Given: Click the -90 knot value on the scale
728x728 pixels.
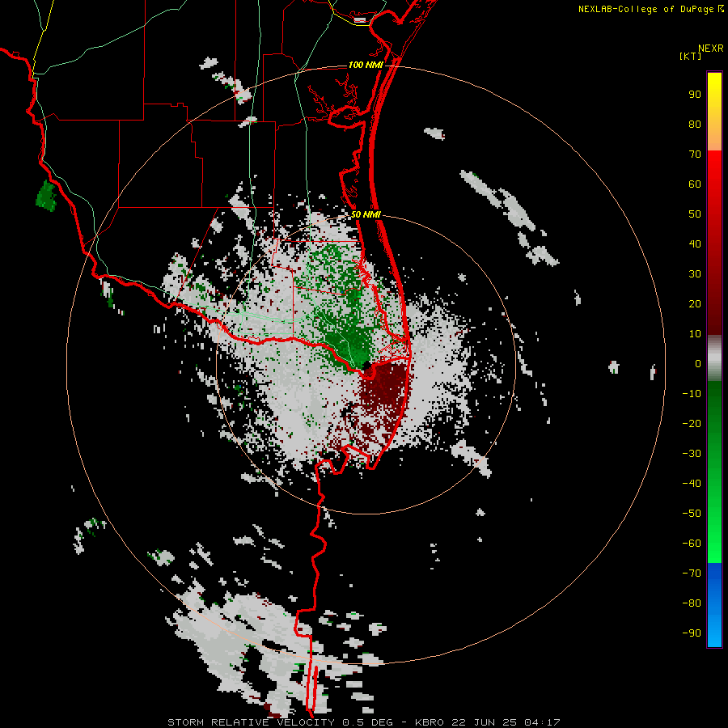Looking at the screenshot, I should click(692, 633).
